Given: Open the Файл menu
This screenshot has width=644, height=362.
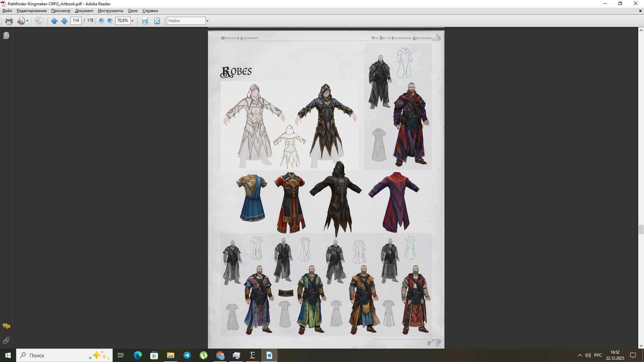Looking at the screenshot, I should click(x=7, y=11).
